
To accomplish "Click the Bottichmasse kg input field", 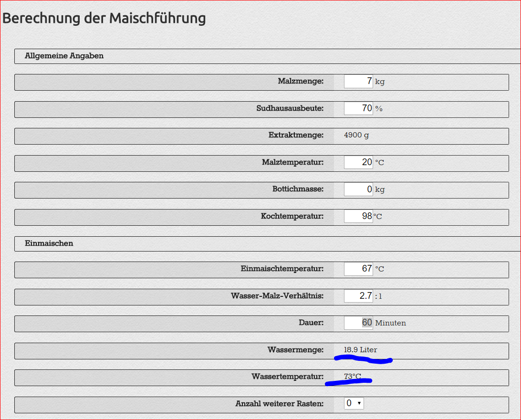I will [358, 189].
